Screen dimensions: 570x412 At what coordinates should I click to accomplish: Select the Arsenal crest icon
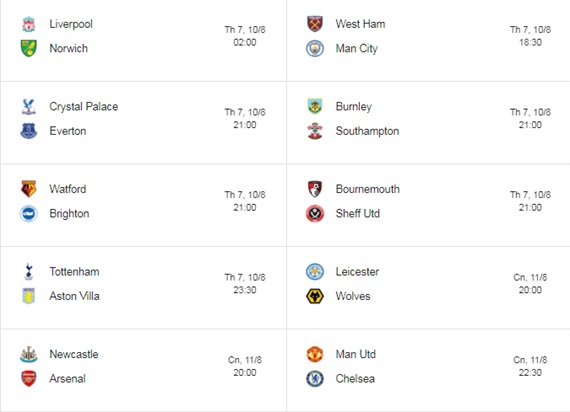click(x=28, y=379)
